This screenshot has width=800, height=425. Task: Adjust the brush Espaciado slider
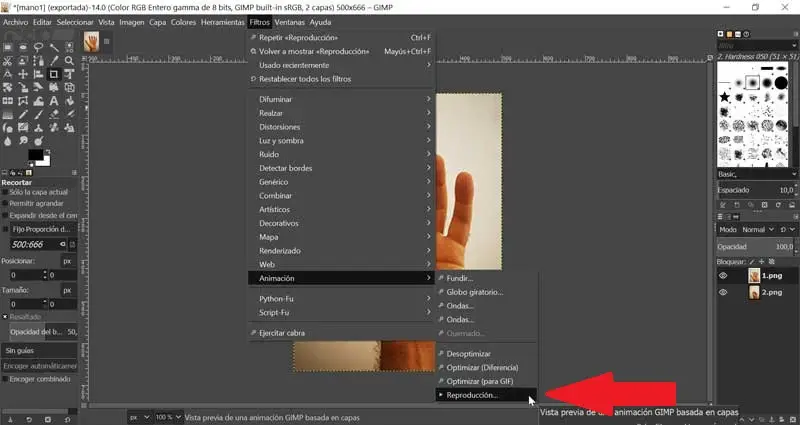tap(756, 190)
